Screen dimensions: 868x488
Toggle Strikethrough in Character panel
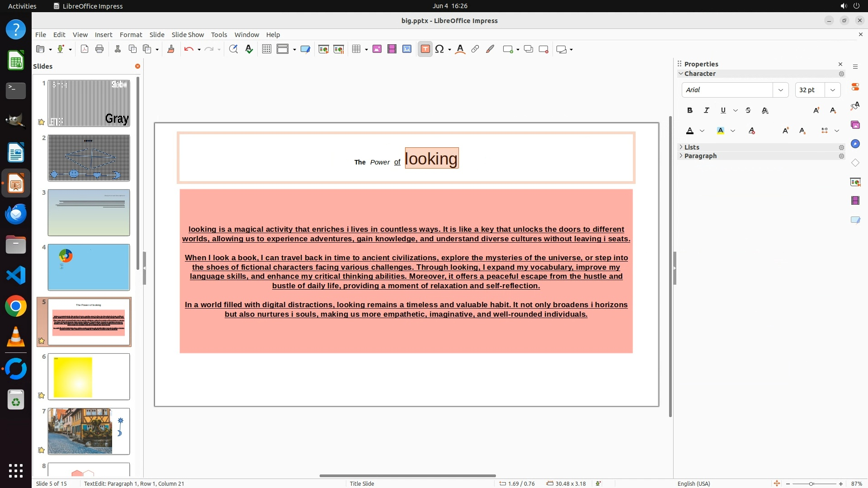click(x=748, y=110)
